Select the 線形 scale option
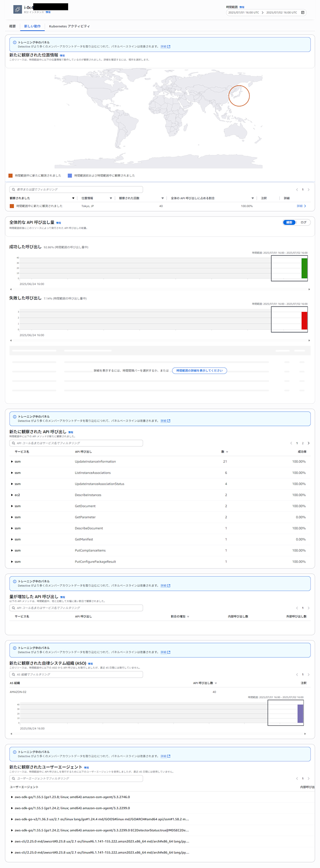This screenshot has height=868, width=320. pyautogui.click(x=289, y=222)
